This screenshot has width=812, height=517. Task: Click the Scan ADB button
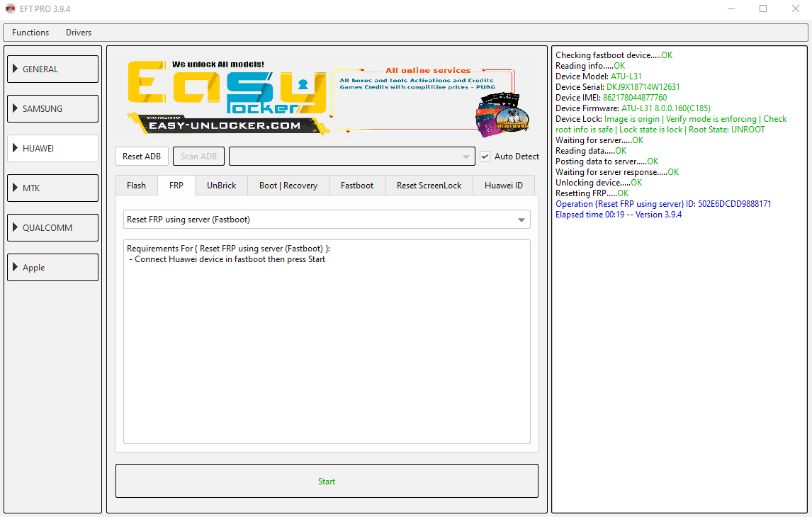pyautogui.click(x=199, y=157)
